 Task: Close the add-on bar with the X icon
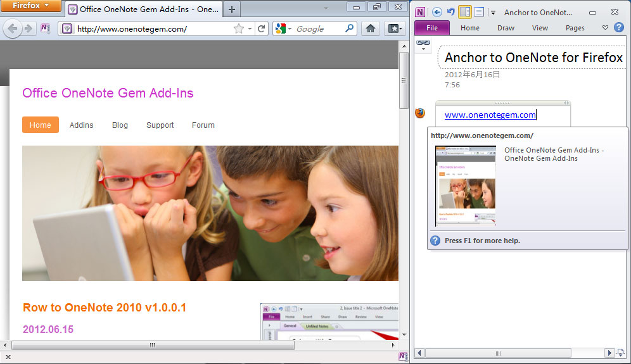8,357
